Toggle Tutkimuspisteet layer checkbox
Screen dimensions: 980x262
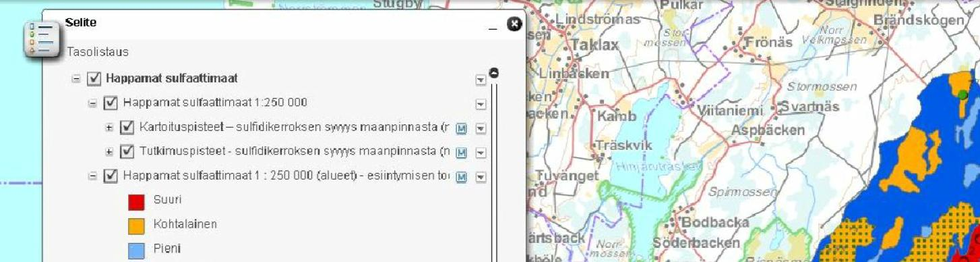[x=127, y=152]
